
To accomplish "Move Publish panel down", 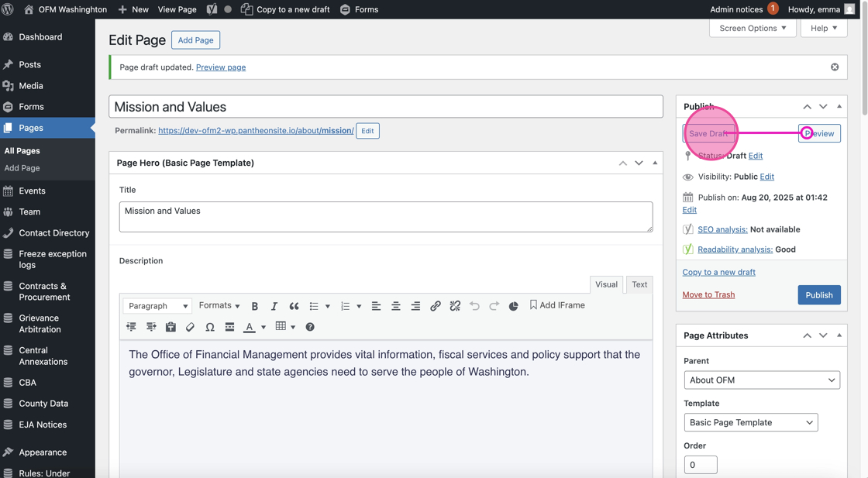I will tap(823, 106).
